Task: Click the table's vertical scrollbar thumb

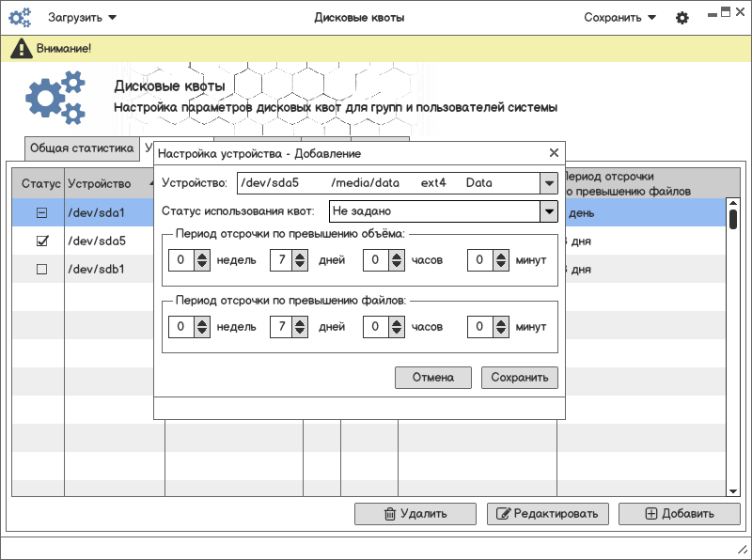Action: (x=732, y=218)
